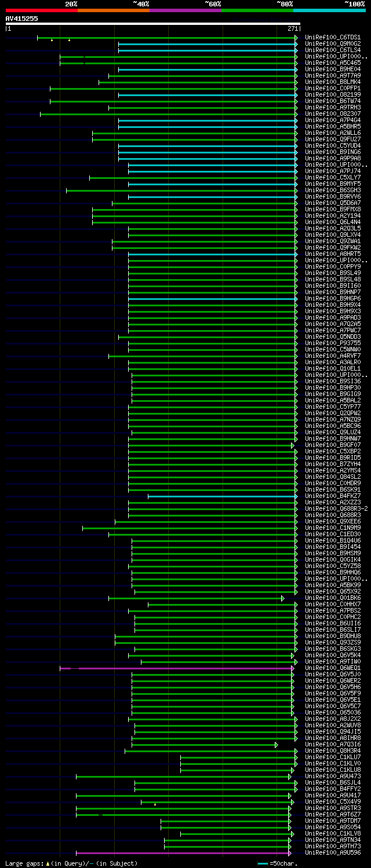Select the AV415255 query title

22,19
